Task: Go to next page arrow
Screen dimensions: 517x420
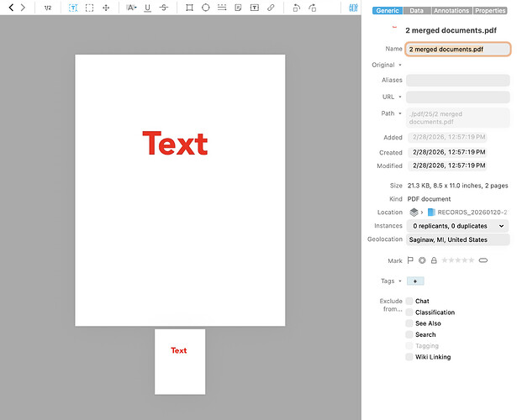Action: 23,8
